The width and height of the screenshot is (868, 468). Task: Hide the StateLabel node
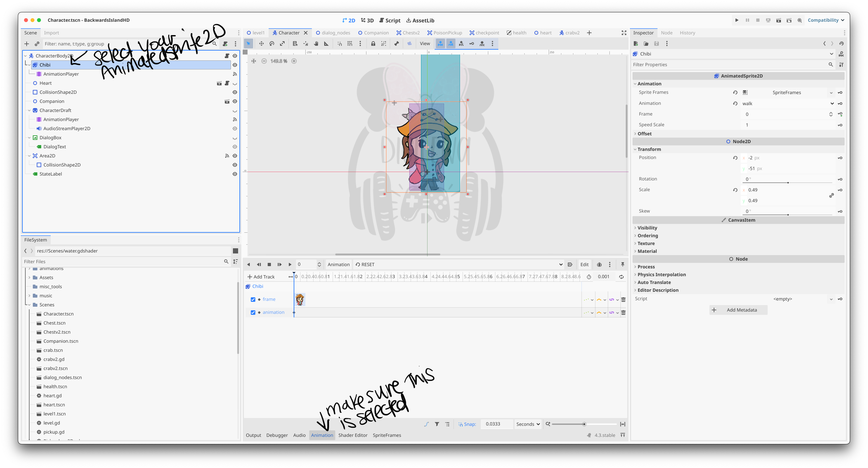coord(235,174)
